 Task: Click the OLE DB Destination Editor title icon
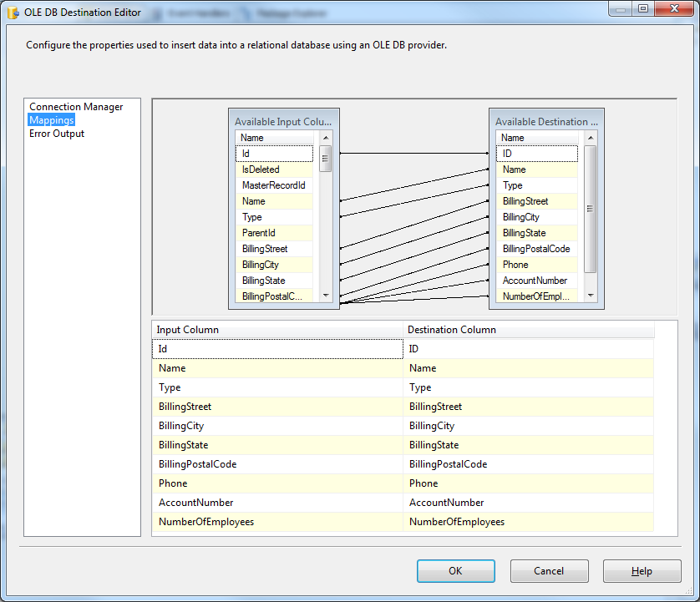13,13
